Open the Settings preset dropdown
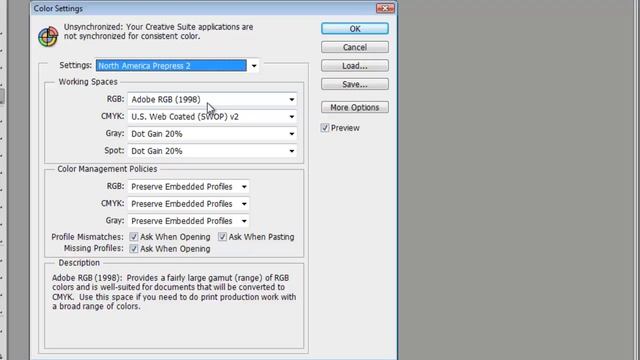This screenshot has height=360, width=640. 177,66
